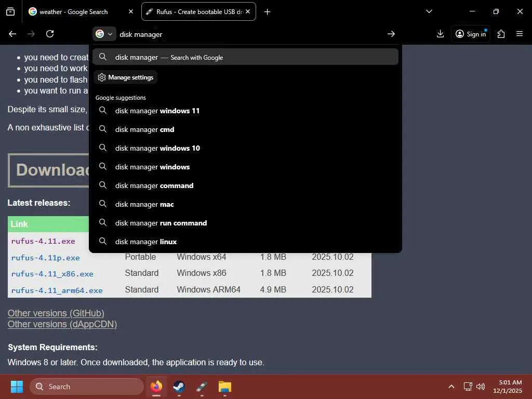Screen dimensions: 532x399
Task: Select disk manager Search with Google row
Action: (x=245, y=57)
